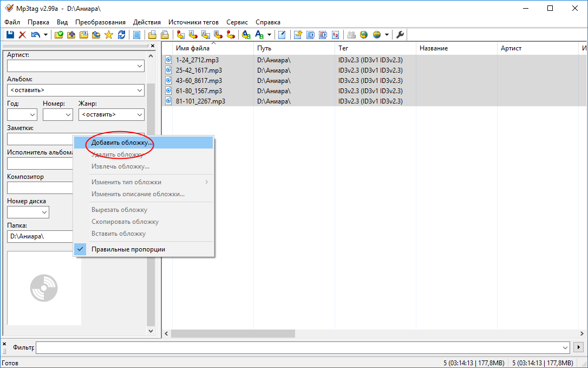Click the select all files list icon
The height and width of the screenshot is (368, 588).
coord(137,35)
